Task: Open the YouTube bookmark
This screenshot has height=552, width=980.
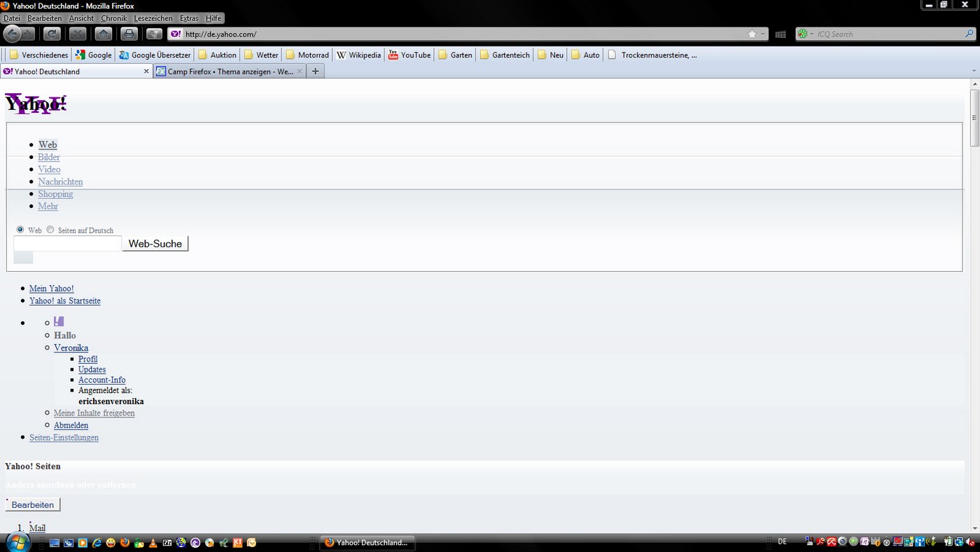Action: pos(409,55)
